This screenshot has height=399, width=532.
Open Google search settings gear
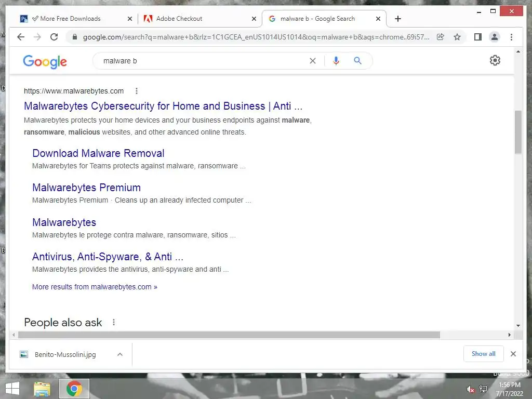point(495,60)
